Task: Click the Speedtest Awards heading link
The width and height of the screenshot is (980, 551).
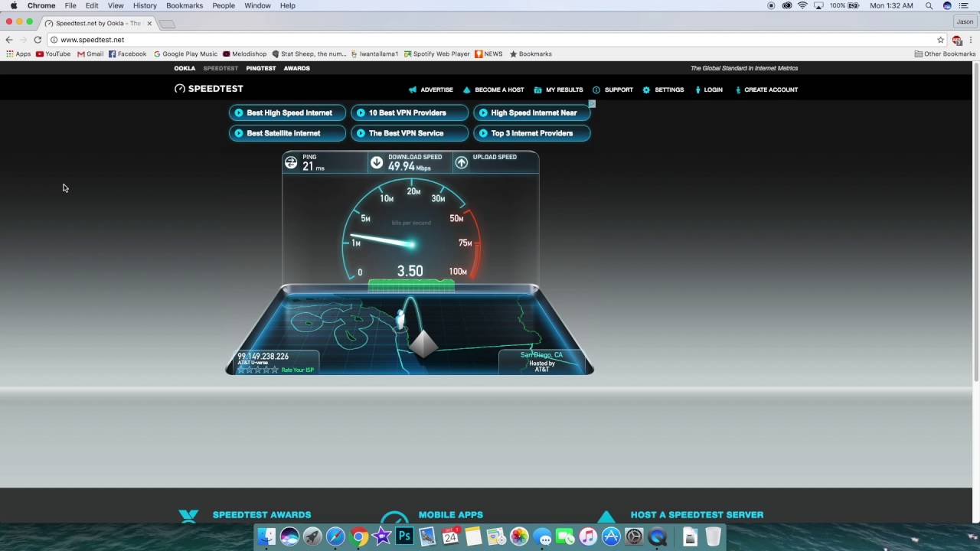Action: pyautogui.click(x=262, y=515)
